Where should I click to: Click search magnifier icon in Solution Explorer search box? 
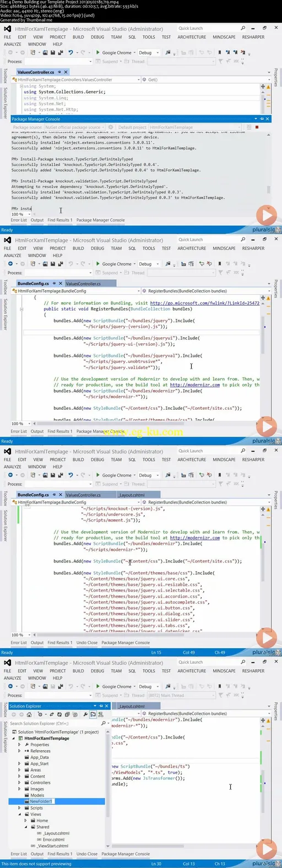click(103, 723)
